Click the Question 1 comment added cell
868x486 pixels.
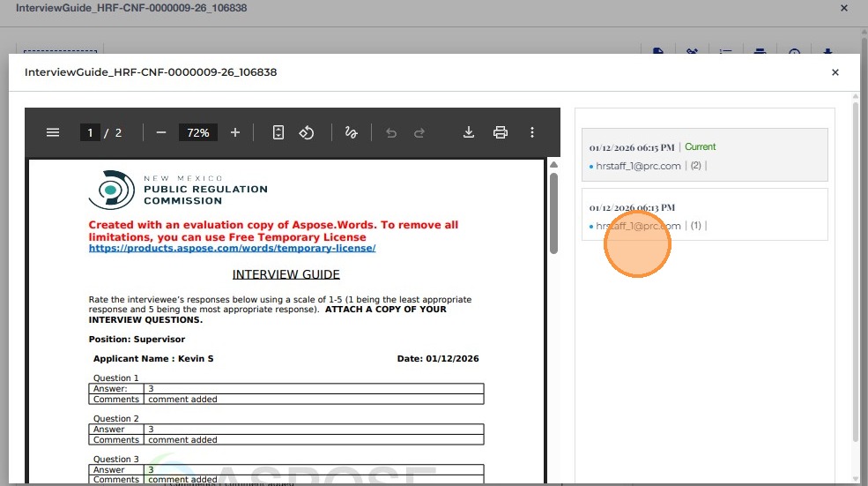click(x=314, y=399)
